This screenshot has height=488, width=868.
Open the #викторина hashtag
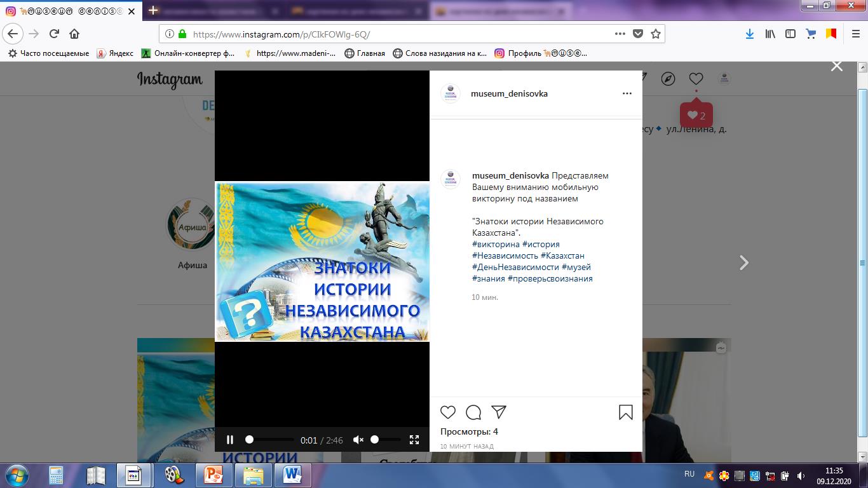[496, 245]
